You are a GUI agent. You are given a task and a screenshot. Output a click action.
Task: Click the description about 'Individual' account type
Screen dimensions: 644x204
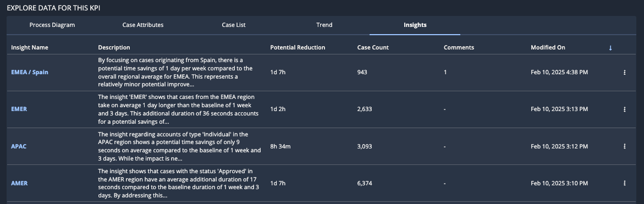[x=179, y=146]
